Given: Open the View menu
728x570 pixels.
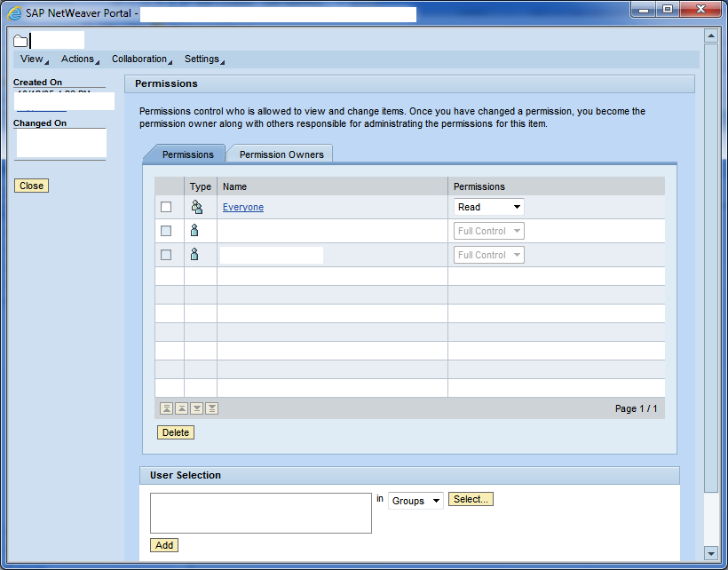Looking at the screenshot, I should [35, 59].
